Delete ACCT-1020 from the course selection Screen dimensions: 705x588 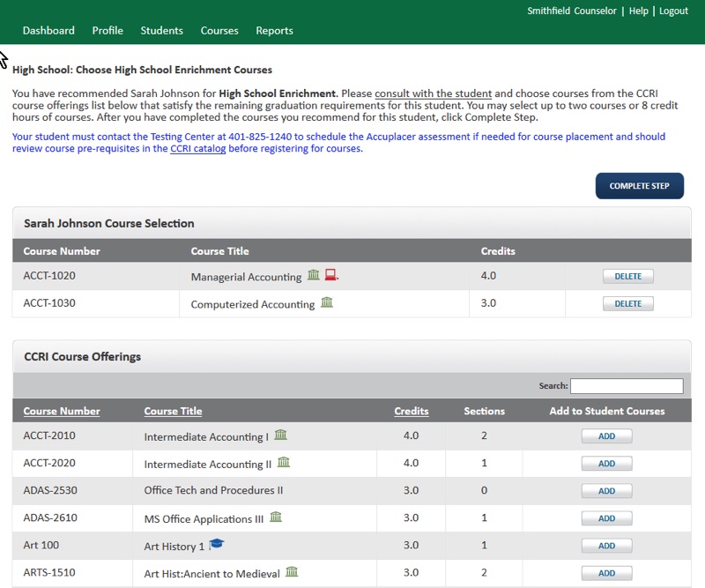click(627, 277)
